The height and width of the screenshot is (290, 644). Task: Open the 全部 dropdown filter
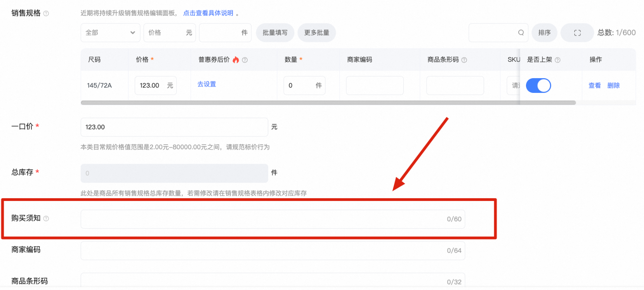tap(110, 33)
